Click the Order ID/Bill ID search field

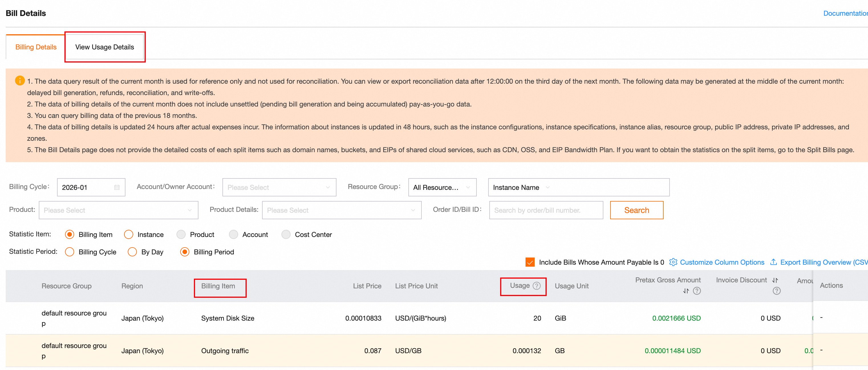[x=545, y=210]
